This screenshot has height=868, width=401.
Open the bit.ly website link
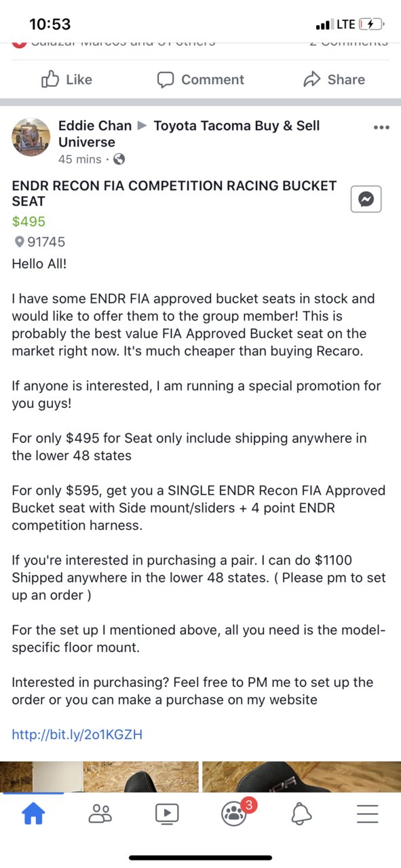(77, 734)
